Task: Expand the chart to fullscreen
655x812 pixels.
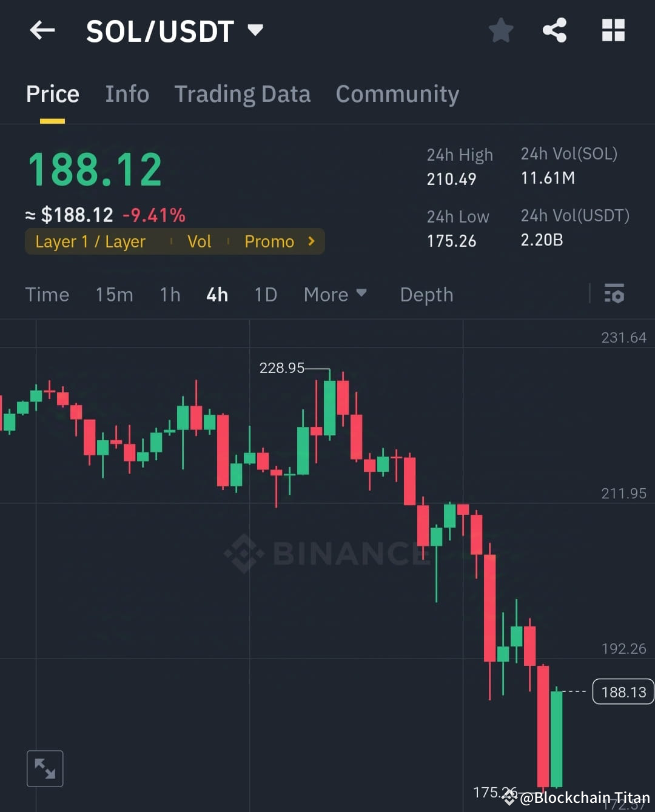Action: point(45,768)
